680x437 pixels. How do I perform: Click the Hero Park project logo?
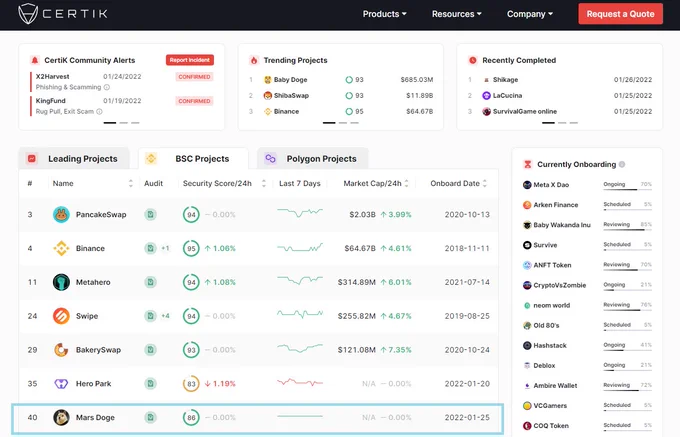61,384
